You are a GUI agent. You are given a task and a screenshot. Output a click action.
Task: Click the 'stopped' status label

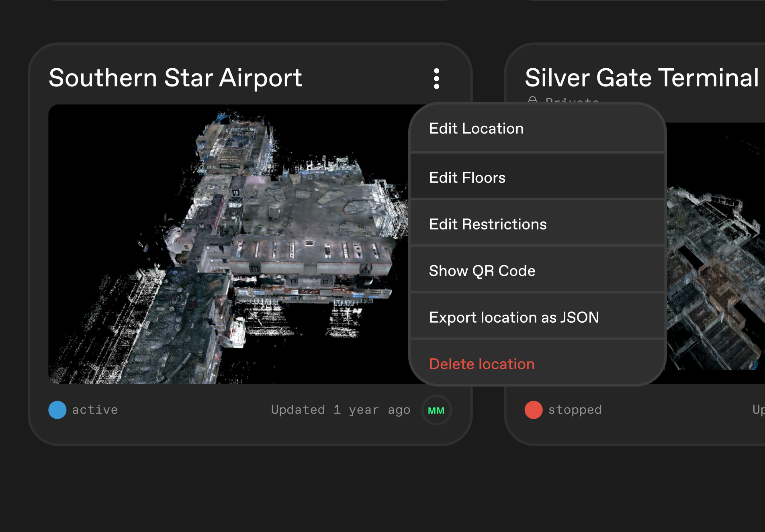(x=575, y=410)
